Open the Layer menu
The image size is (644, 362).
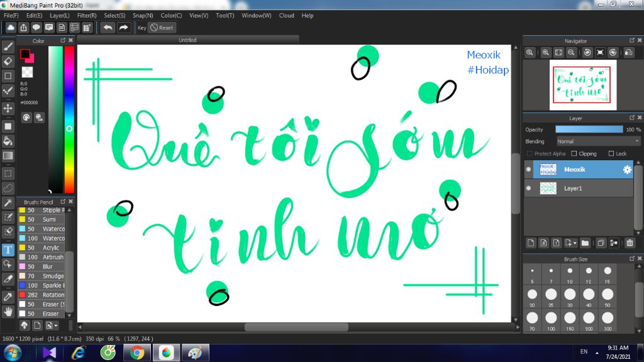click(60, 16)
